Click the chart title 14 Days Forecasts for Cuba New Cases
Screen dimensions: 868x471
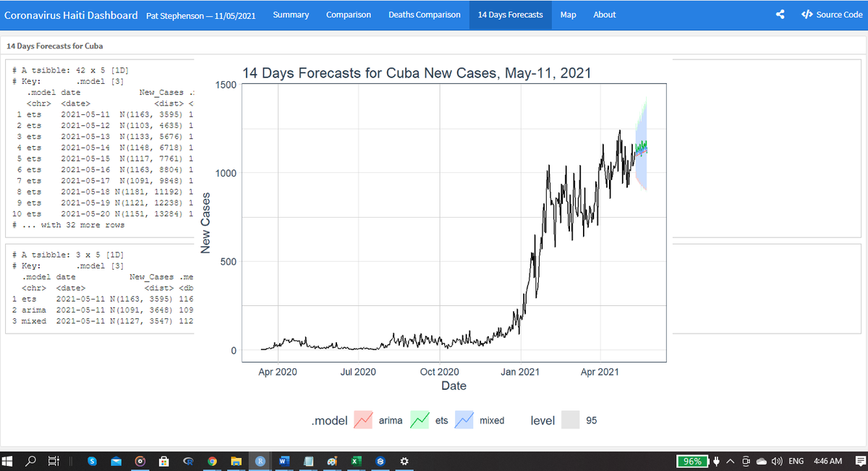coord(417,73)
